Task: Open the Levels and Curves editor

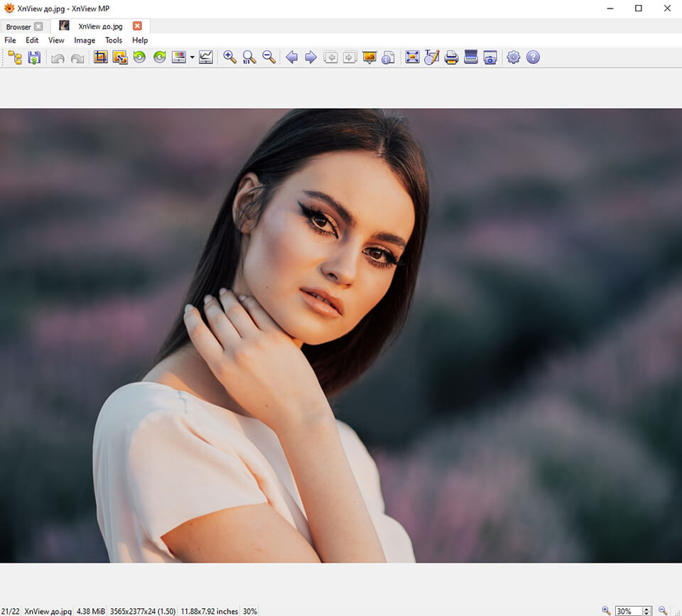Action: click(205, 58)
